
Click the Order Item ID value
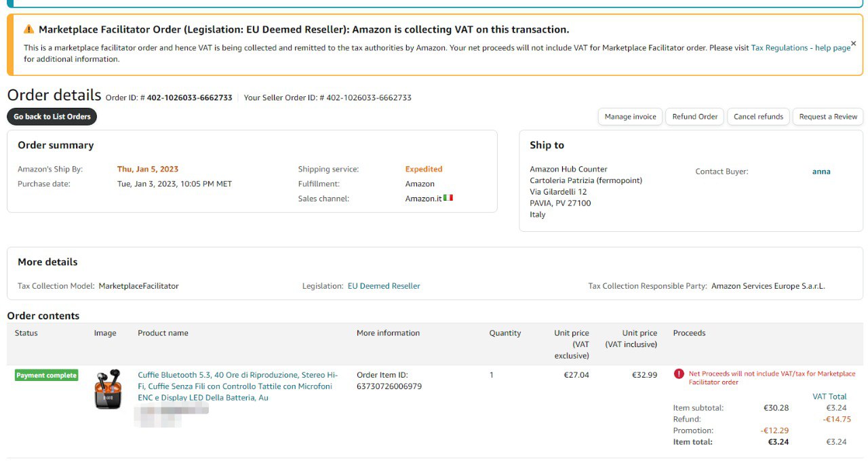click(x=389, y=386)
